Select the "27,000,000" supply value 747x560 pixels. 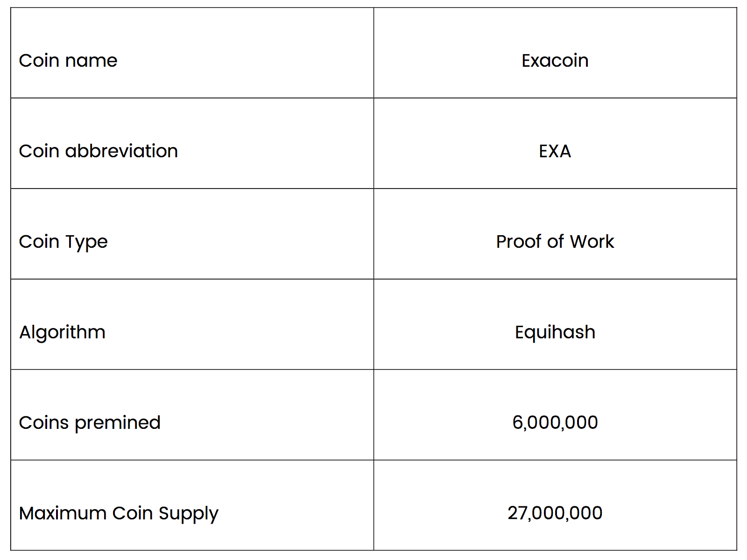coord(555,513)
